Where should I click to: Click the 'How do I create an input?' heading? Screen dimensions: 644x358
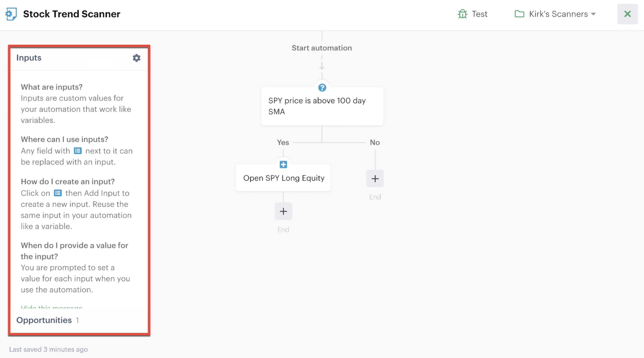click(x=68, y=181)
